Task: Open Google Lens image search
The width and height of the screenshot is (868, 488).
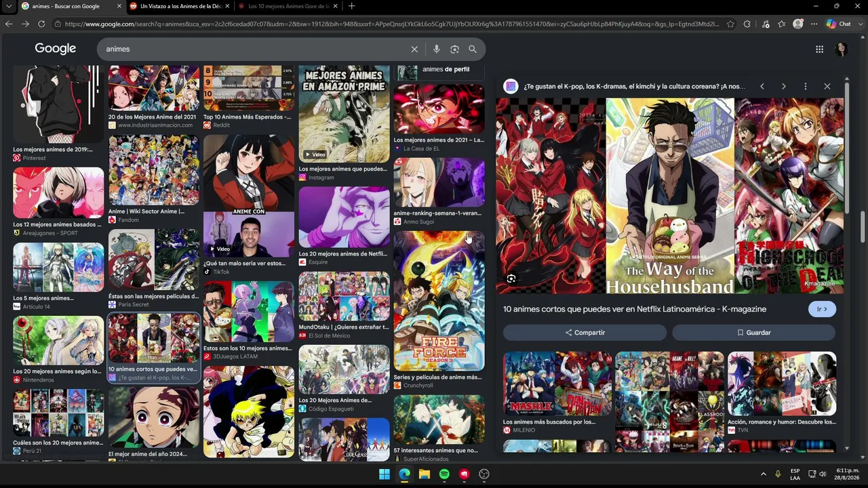Action: (454, 49)
